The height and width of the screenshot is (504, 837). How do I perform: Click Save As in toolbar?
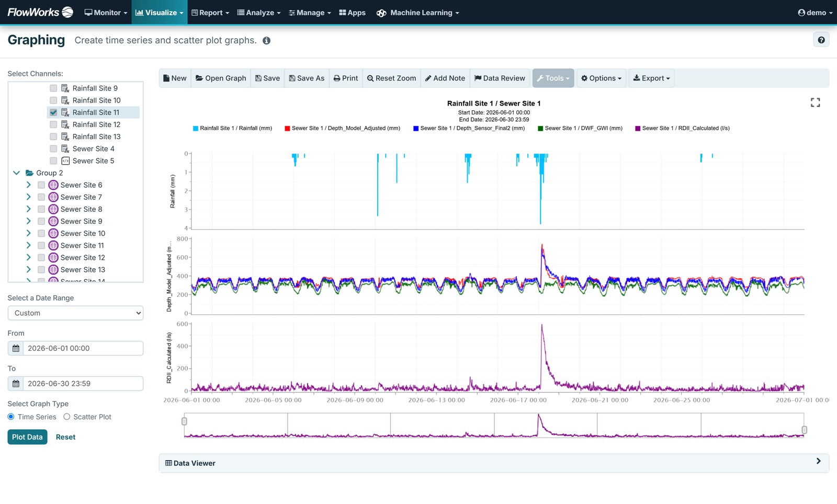tap(307, 78)
